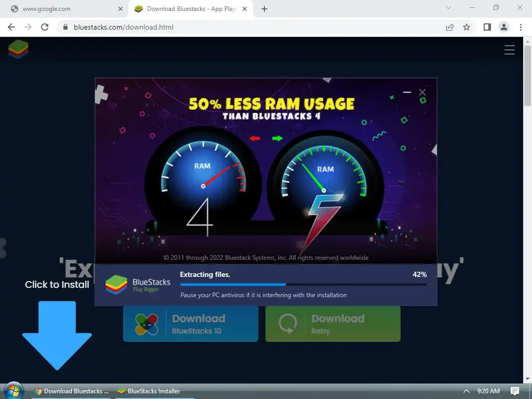Share this page via share icon
The height and width of the screenshot is (399, 532).
coord(450,27)
